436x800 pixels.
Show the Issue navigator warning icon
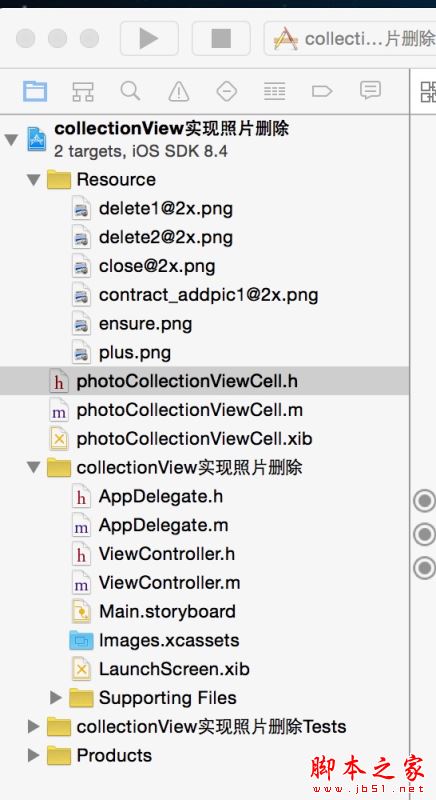click(x=178, y=91)
